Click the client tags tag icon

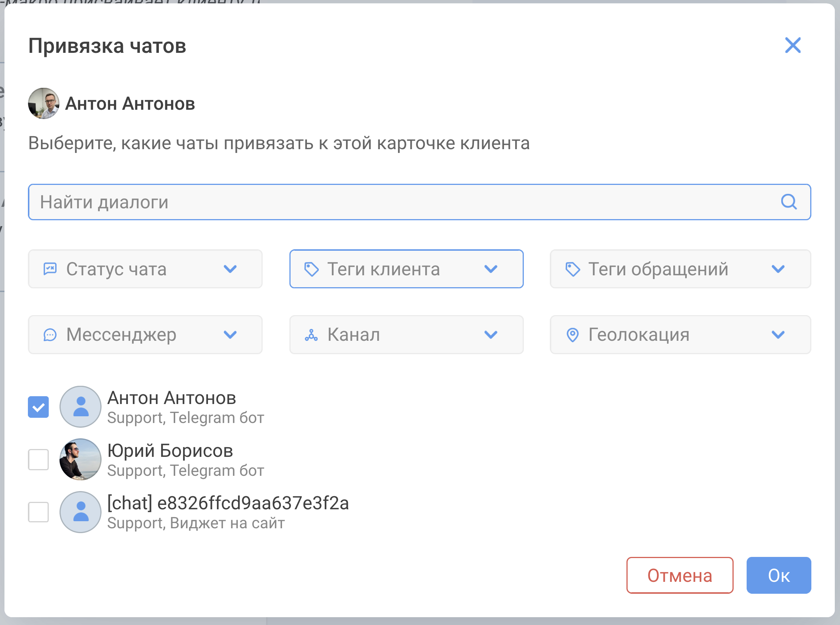click(311, 269)
